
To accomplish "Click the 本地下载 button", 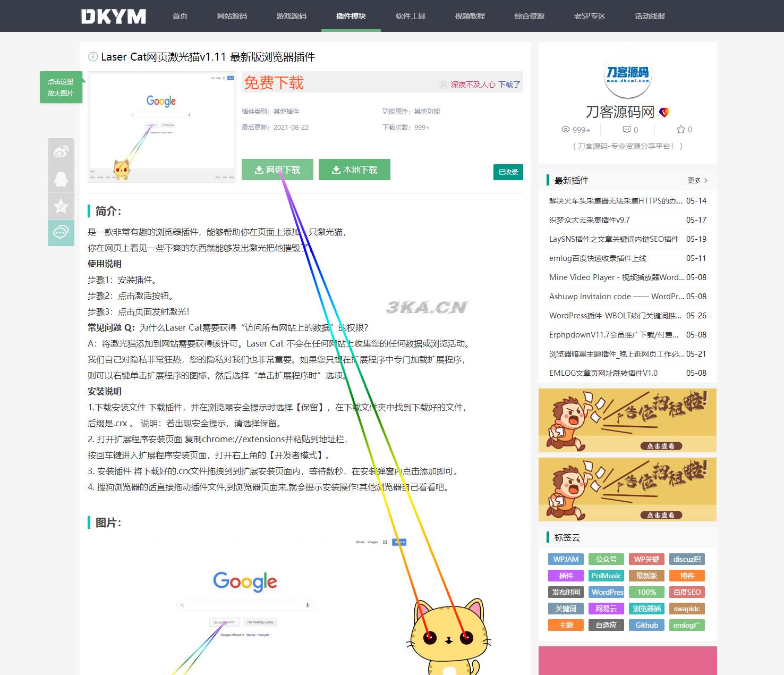I will [x=354, y=170].
